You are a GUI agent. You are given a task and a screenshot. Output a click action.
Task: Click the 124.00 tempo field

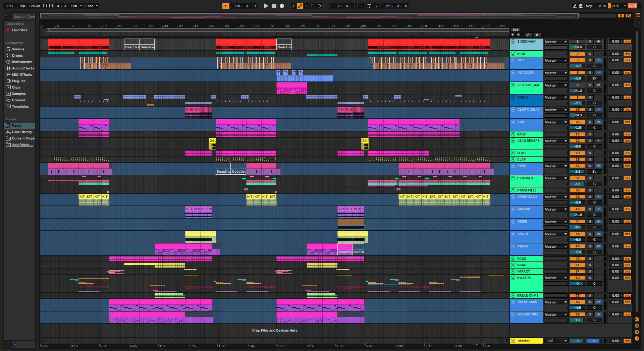point(34,6)
